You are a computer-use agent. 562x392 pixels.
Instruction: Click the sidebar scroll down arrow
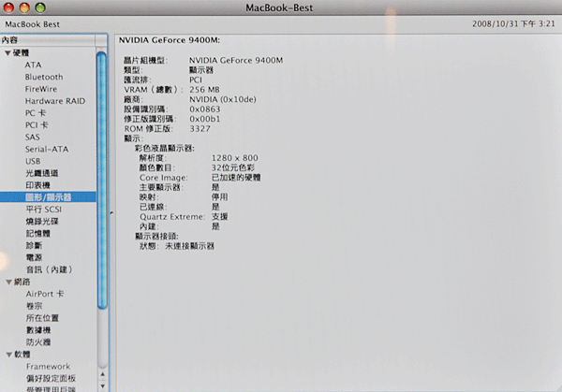[x=102, y=385]
